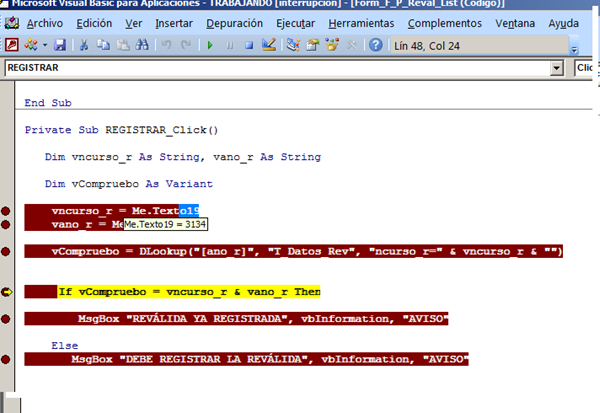Open the Insert Module dropdown arrow

click(x=45, y=45)
